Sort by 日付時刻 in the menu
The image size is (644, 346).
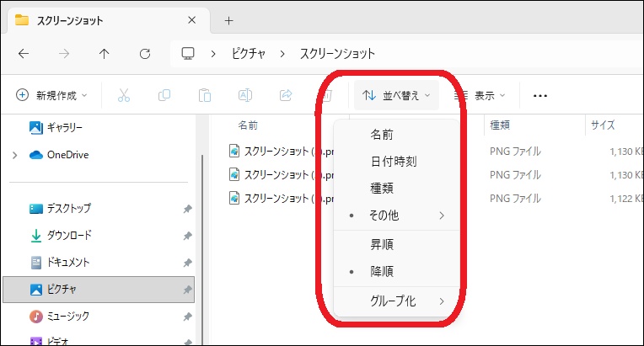(396, 162)
